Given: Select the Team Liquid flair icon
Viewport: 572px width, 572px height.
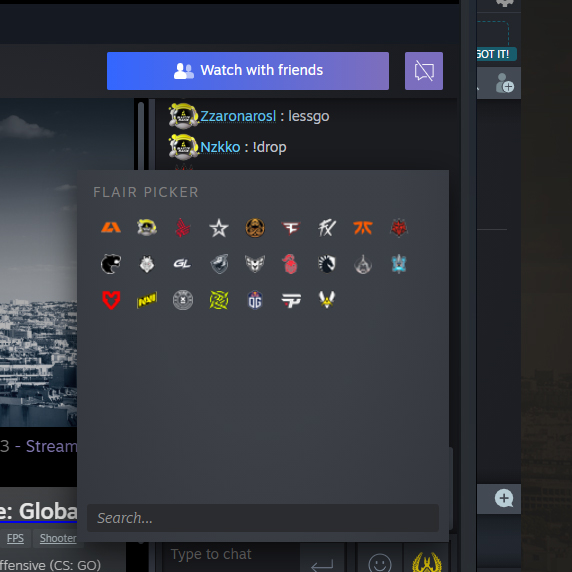Looking at the screenshot, I should pyautogui.click(x=327, y=264).
